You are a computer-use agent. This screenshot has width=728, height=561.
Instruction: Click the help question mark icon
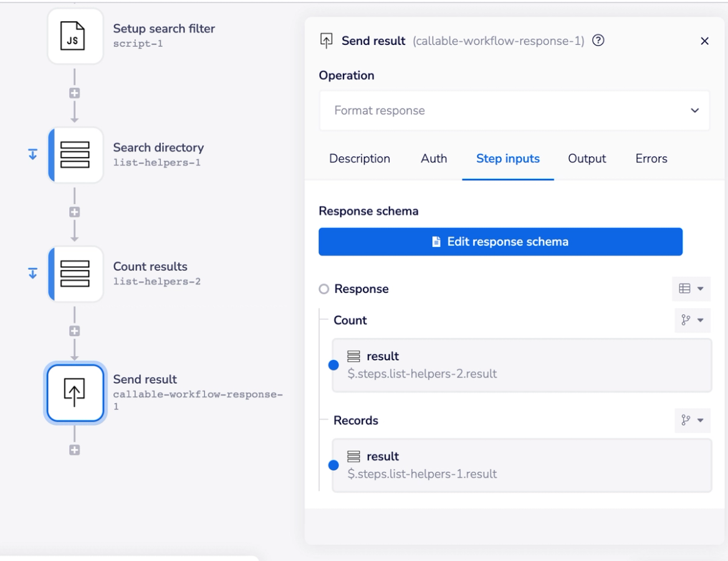(x=598, y=41)
